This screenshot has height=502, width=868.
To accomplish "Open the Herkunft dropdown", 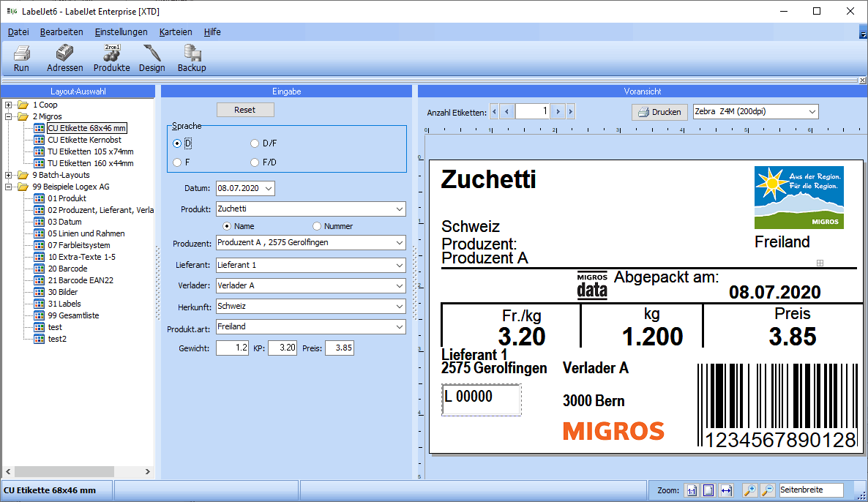I will click(399, 306).
